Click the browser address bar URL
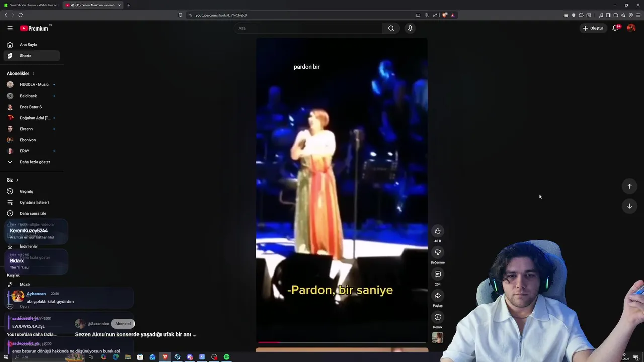Image resolution: width=644 pixels, height=362 pixels. click(221, 15)
